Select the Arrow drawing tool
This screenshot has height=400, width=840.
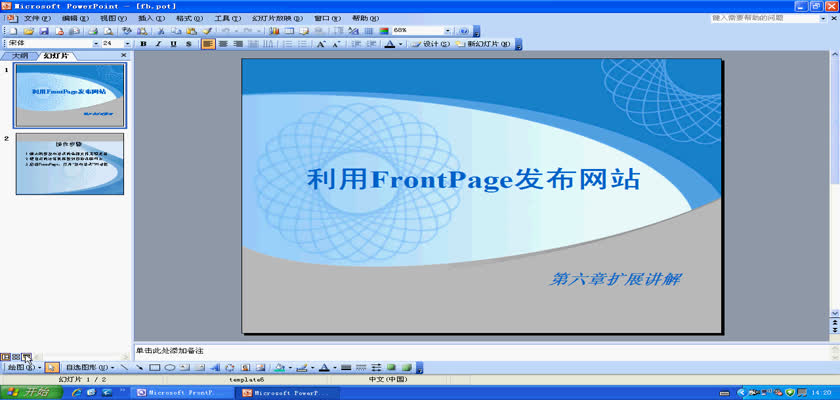(x=139, y=368)
